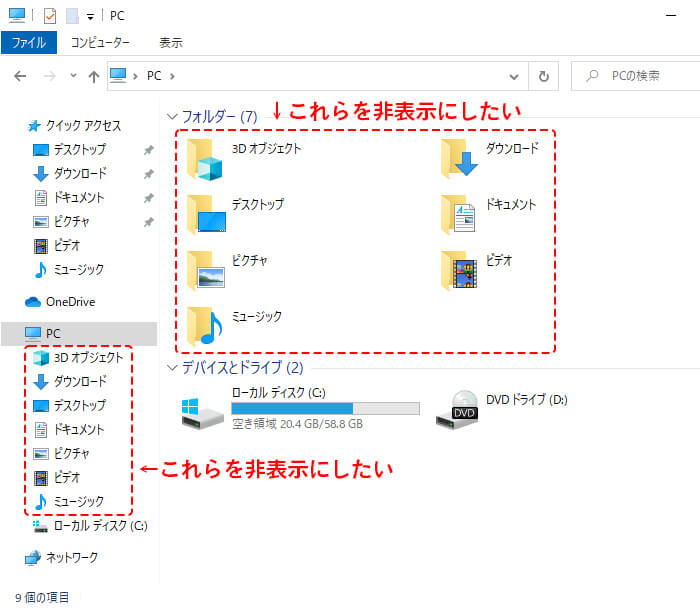Select the ピクチャ folder icon in main pane
The width and height of the screenshot is (700, 610).
point(205,271)
